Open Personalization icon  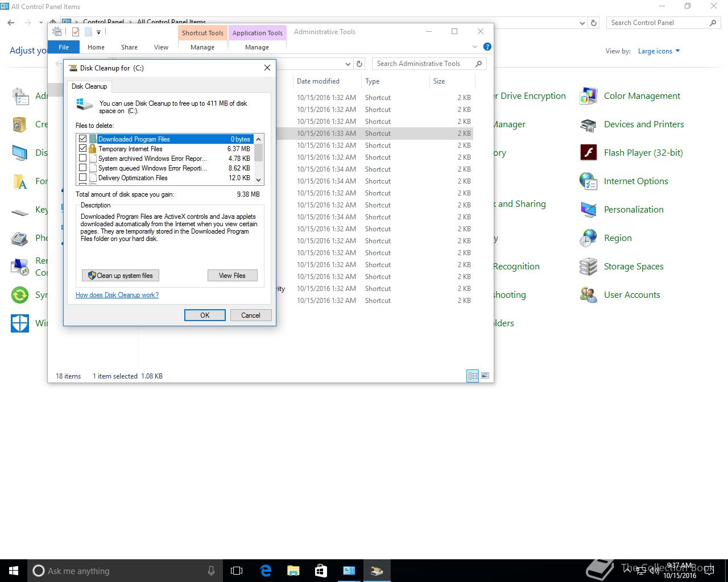(588, 210)
